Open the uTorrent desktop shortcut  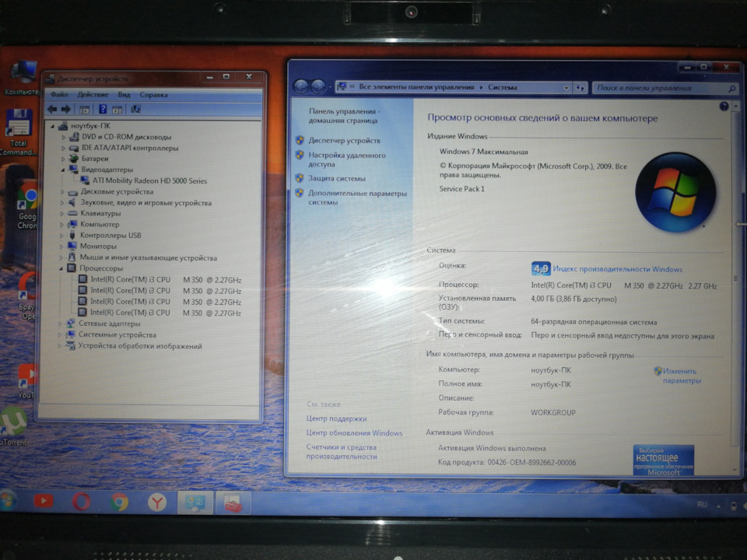[13, 425]
